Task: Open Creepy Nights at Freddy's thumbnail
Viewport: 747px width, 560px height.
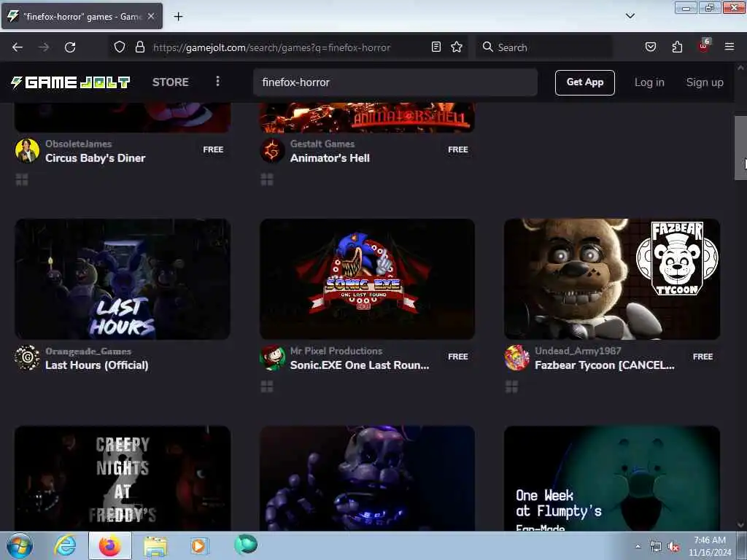Action: pos(123,478)
